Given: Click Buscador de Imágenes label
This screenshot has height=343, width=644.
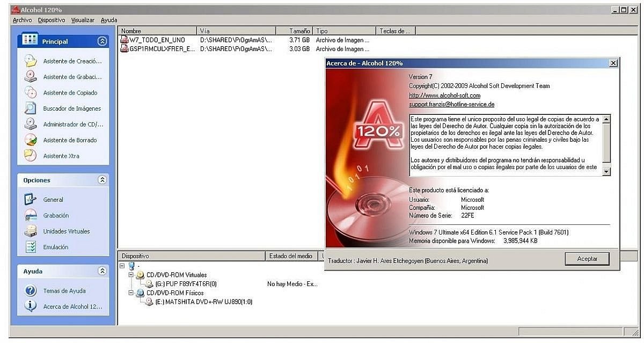Looking at the screenshot, I should (x=72, y=108).
